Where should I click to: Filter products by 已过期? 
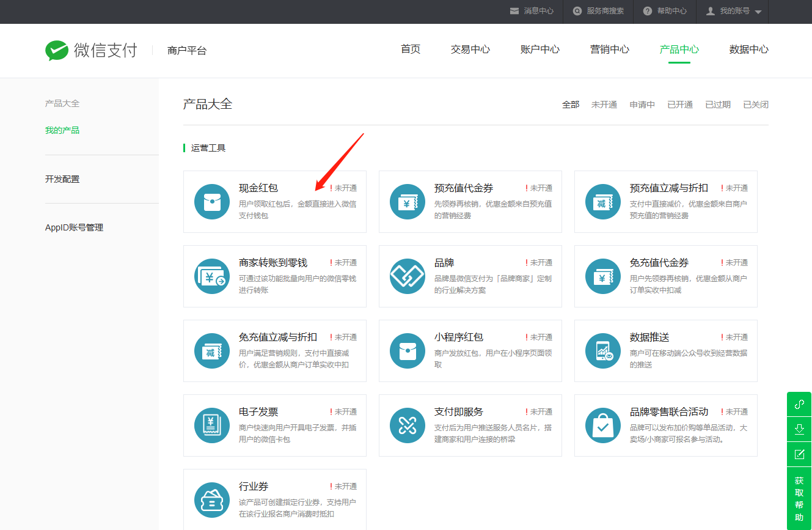click(718, 105)
